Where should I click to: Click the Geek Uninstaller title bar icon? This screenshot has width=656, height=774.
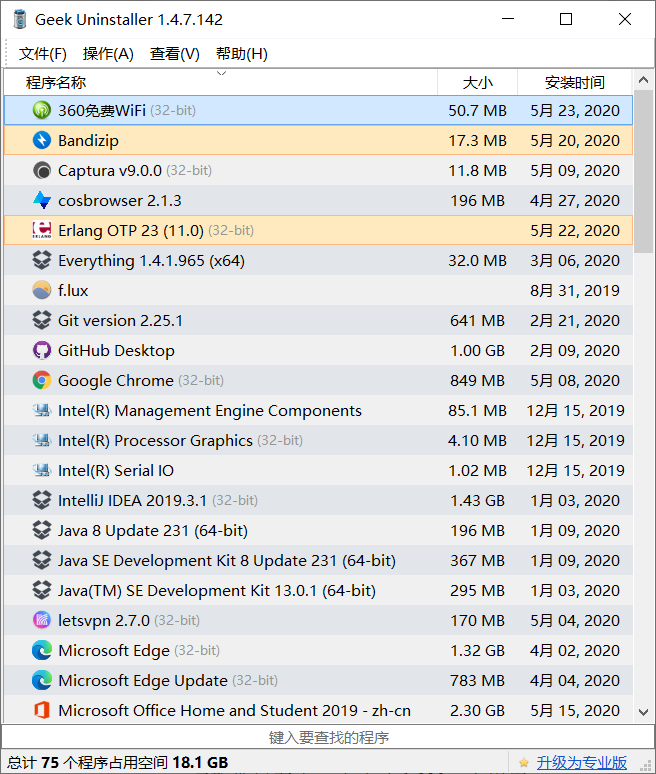click(x=20, y=19)
